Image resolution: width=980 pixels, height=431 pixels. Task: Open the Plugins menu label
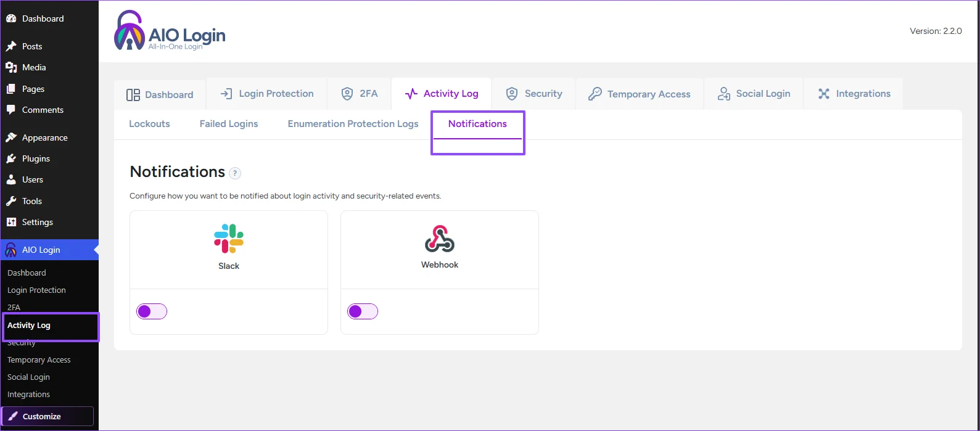[36, 158]
